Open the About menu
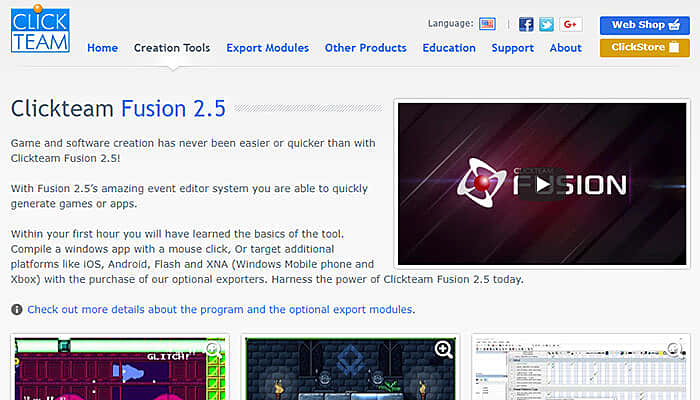The image size is (700, 400). tap(566, 48)
